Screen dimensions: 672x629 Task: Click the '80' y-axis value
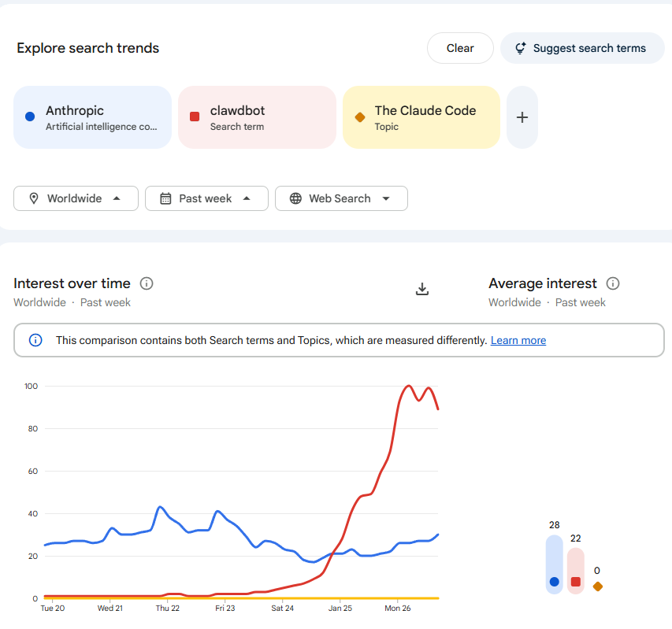tap(33, 428)
